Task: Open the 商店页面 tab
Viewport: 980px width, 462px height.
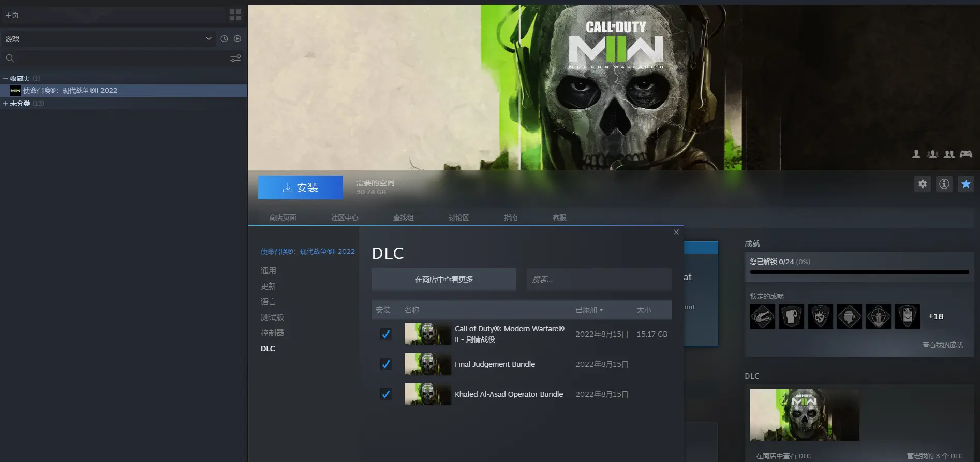Action: coord(283,218)
